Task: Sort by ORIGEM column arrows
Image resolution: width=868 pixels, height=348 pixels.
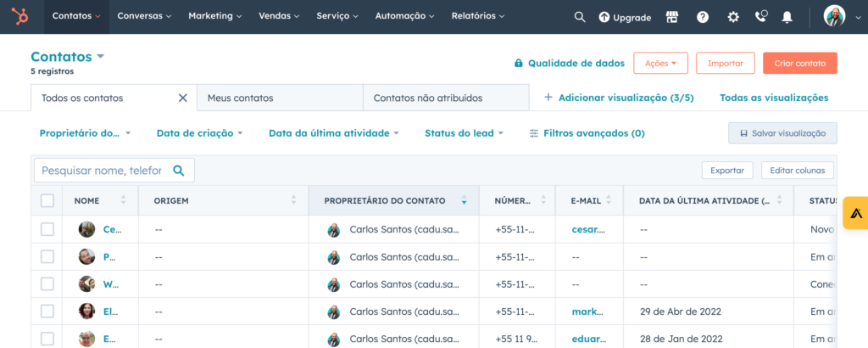Action: point(293,200)
